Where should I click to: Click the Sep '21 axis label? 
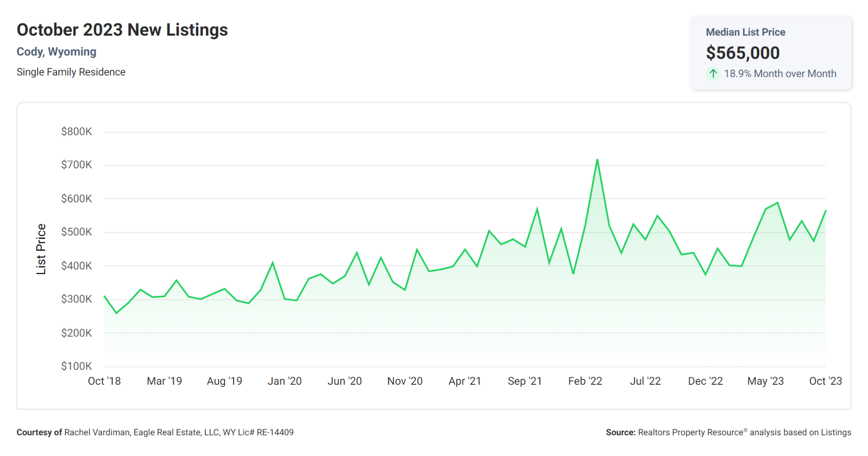click(x=524, y=381)
